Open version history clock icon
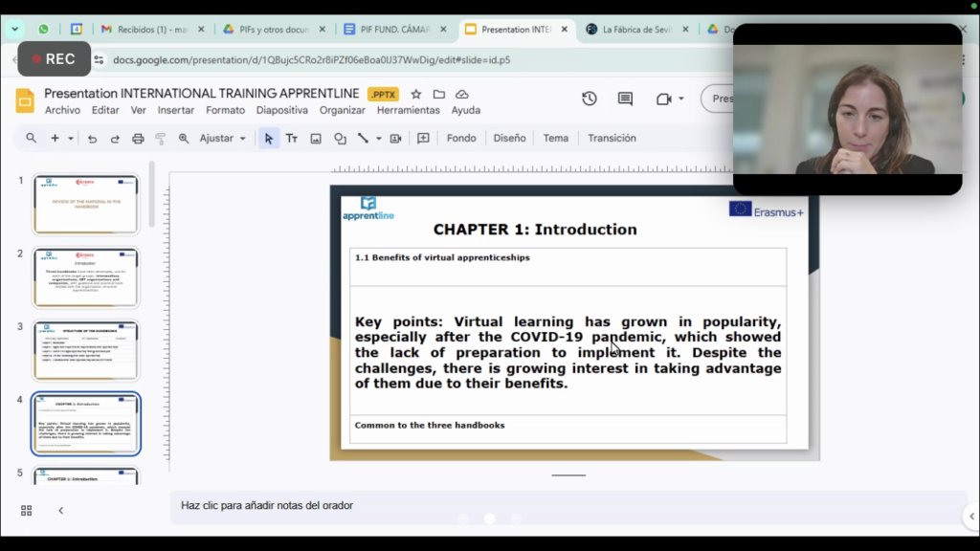Image resolution: width=980 pixels, height=551 pixels. point(590,99)
